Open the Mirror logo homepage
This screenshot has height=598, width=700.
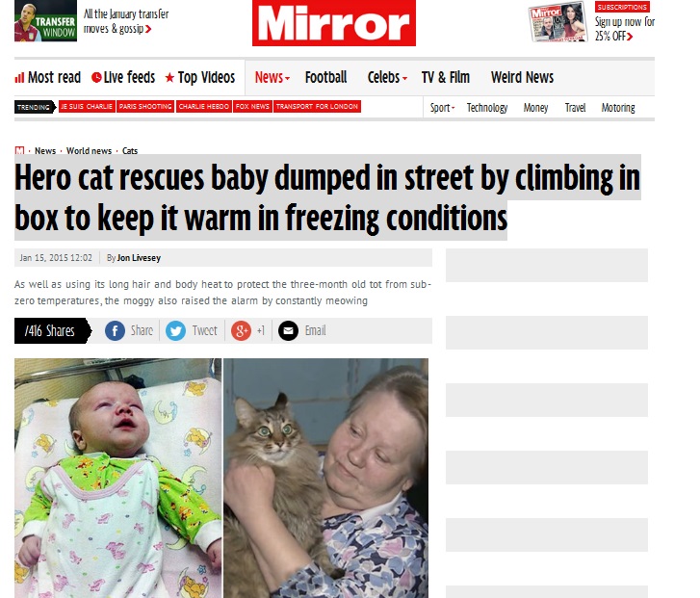(x=334, y=23)
